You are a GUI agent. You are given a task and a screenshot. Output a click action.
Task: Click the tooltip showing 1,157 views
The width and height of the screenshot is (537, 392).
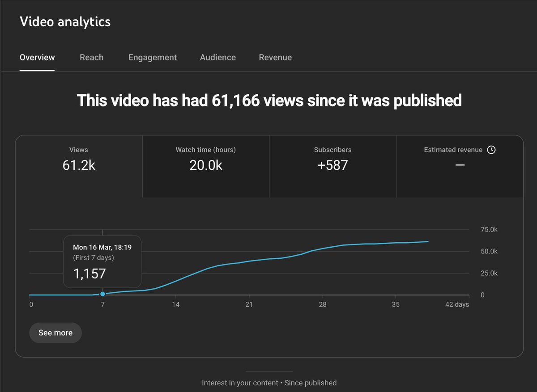point(102,262)
